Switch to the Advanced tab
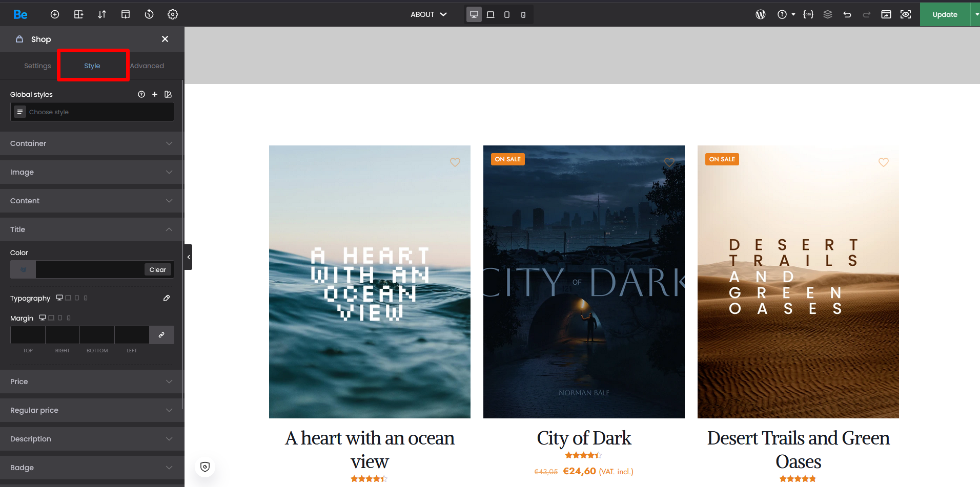The height and width of the screenshot is (487, 980). point(147,66)
